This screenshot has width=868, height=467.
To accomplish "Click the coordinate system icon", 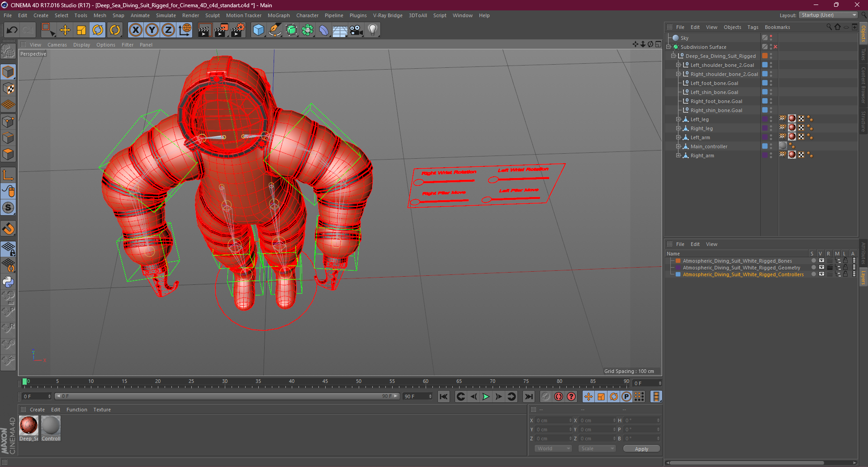I will [x=185, y=30].
